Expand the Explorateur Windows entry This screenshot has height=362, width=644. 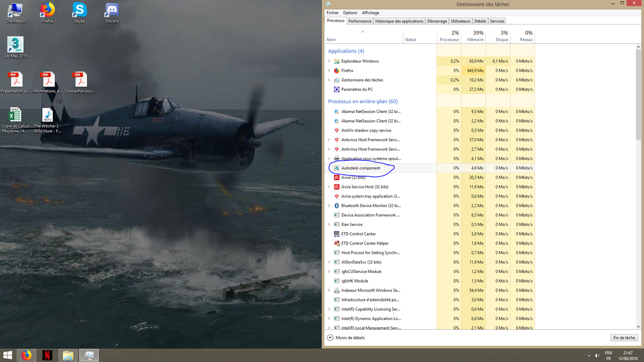(329, 61)
